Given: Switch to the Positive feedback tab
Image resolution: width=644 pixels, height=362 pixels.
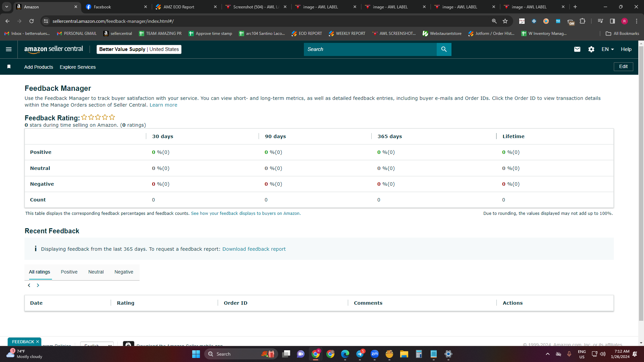Looking at the screenshot, I should pyautogui.click(x=69, y=272).
